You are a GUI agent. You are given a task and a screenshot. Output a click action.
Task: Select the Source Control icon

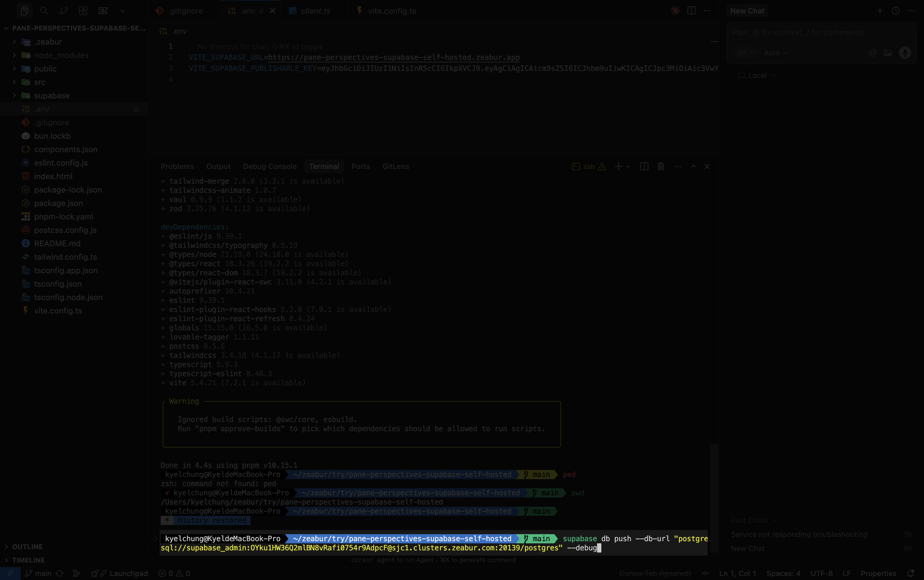(64, 11)
